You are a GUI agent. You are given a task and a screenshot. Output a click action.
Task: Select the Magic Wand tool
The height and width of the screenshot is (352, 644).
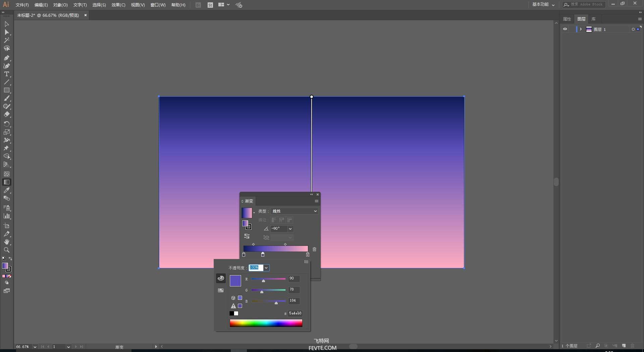click(7, 40)
